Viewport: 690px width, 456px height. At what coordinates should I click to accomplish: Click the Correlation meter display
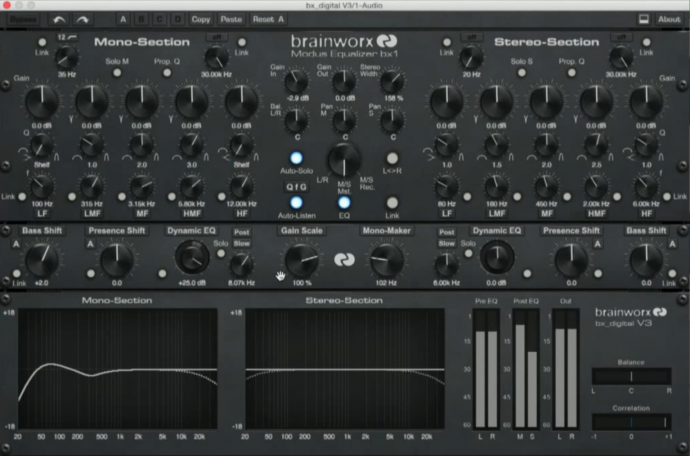pos(631,423)
